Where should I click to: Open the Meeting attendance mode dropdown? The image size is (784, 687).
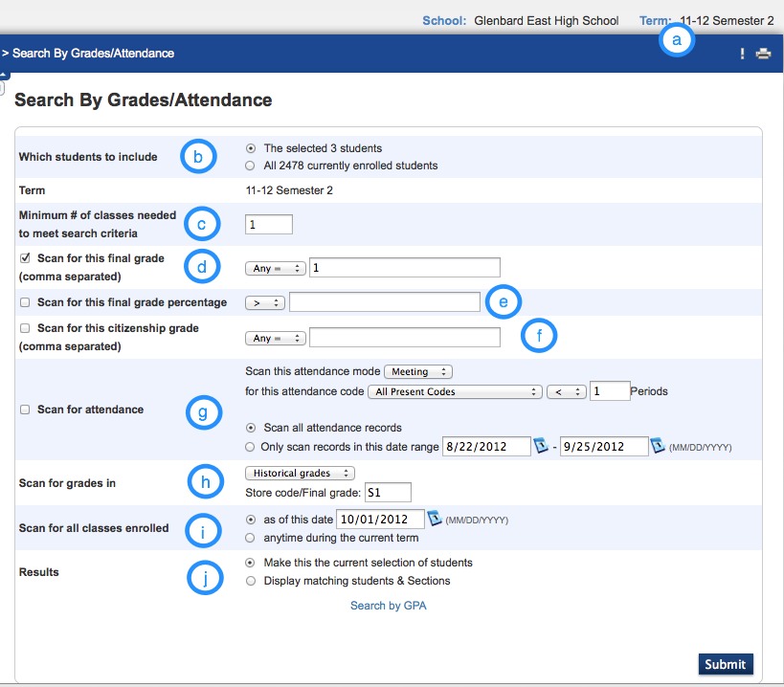[417, 371]
